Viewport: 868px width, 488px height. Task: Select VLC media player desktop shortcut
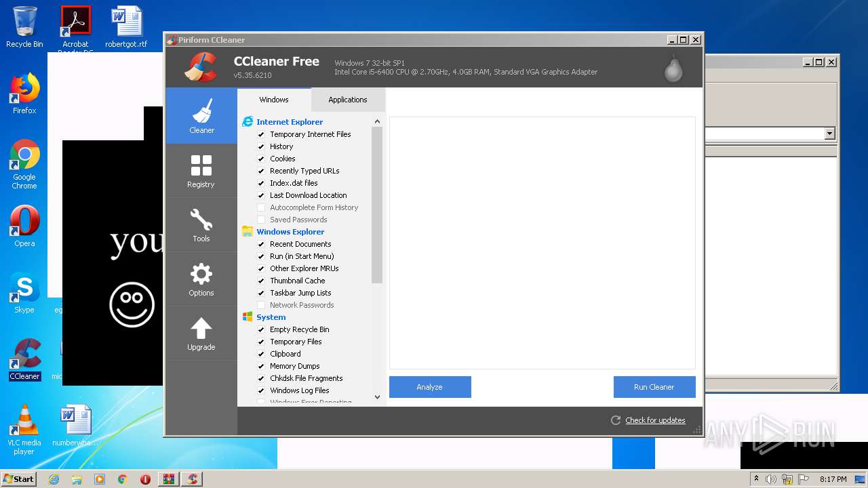click(x=24, y=430)
